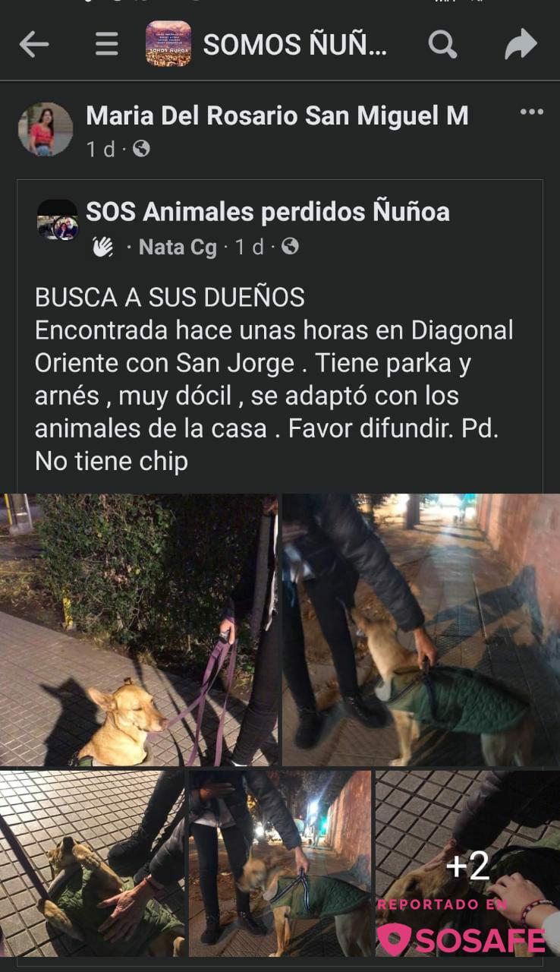Screen dimensions: 560x972
Task: Tap Maria Del Rosario profile picture
Action: coord(46,129)
